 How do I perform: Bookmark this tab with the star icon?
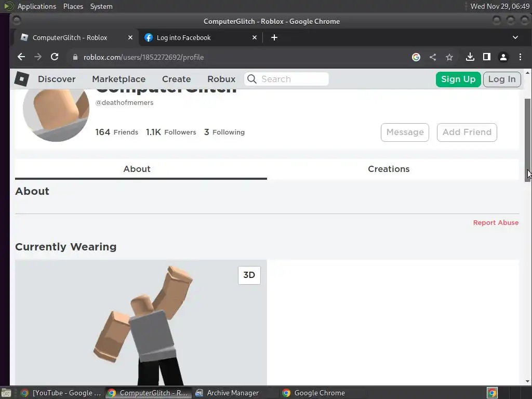(x=449, y=57)
